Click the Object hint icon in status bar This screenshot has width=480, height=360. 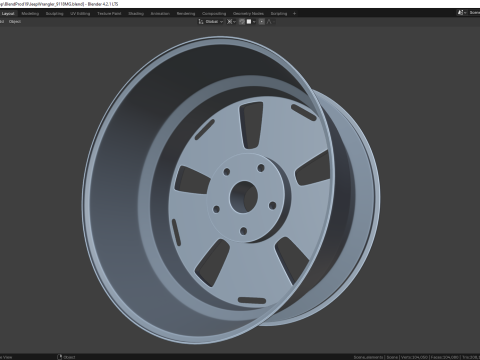coord(60,357)
